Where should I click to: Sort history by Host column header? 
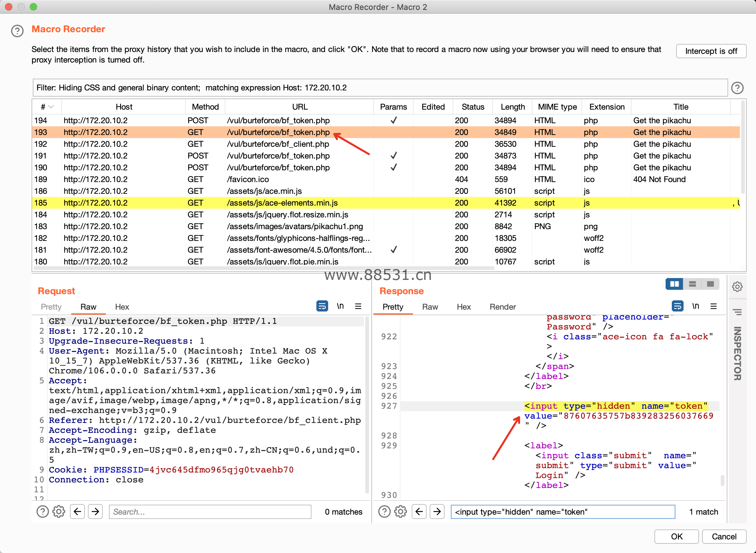pos(124,107)
